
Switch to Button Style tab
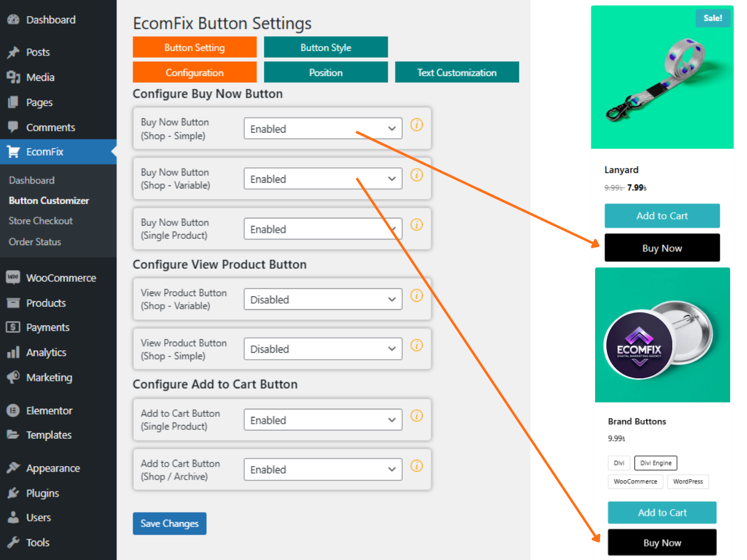(326, 47)
